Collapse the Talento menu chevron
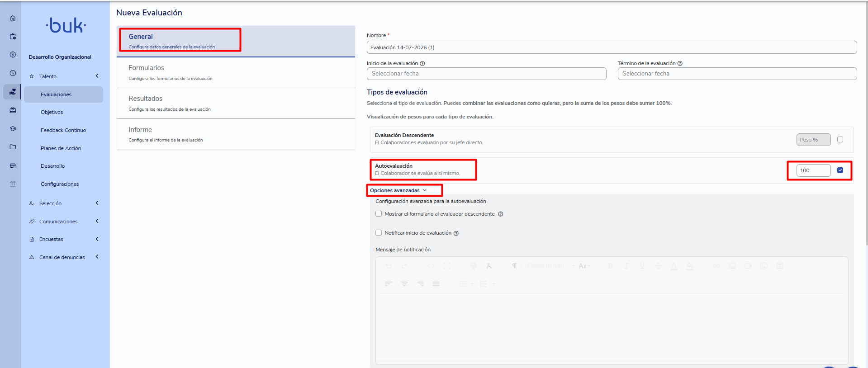 pos(97,76)
